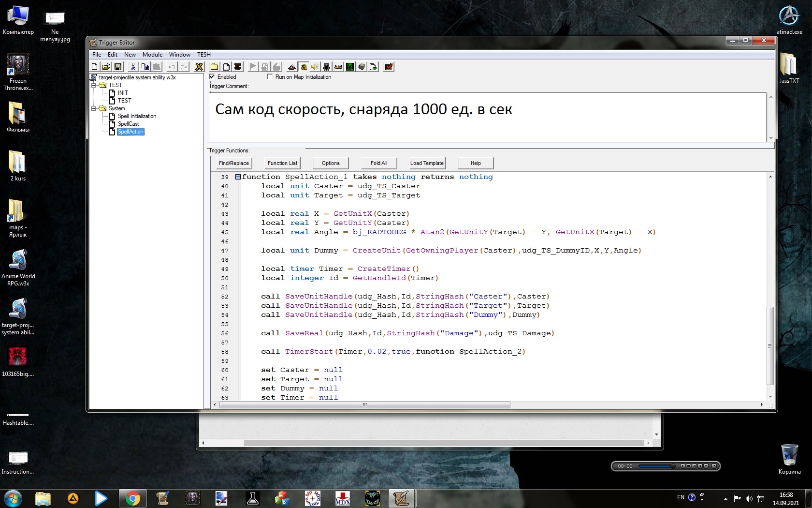
Task: Click the Cut scissors toolbar icon
Action: coord(133,67)
